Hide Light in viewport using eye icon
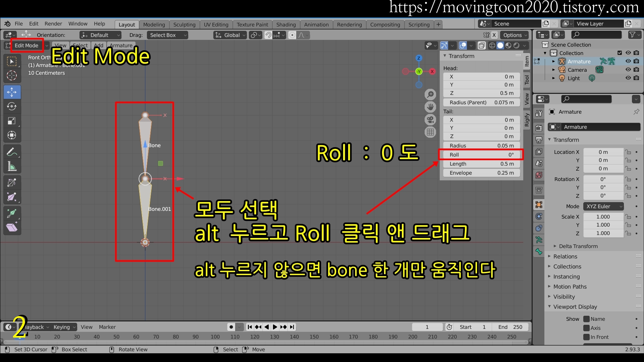The width and height of the screenshot is (644, 362). [628, 78]
